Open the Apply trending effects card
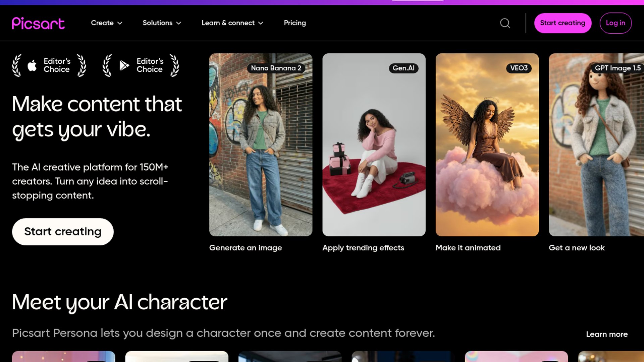 click(x=374, y=144)
